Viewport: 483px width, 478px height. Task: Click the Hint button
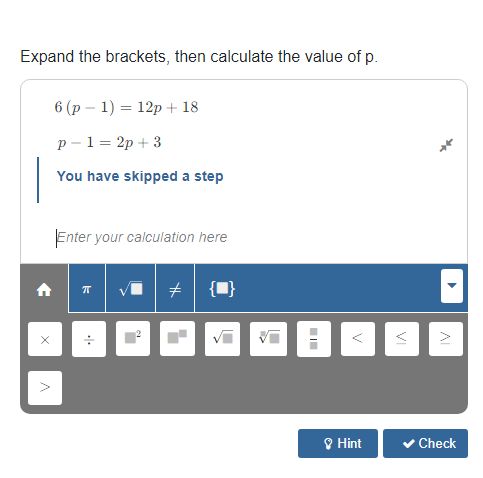338,443
